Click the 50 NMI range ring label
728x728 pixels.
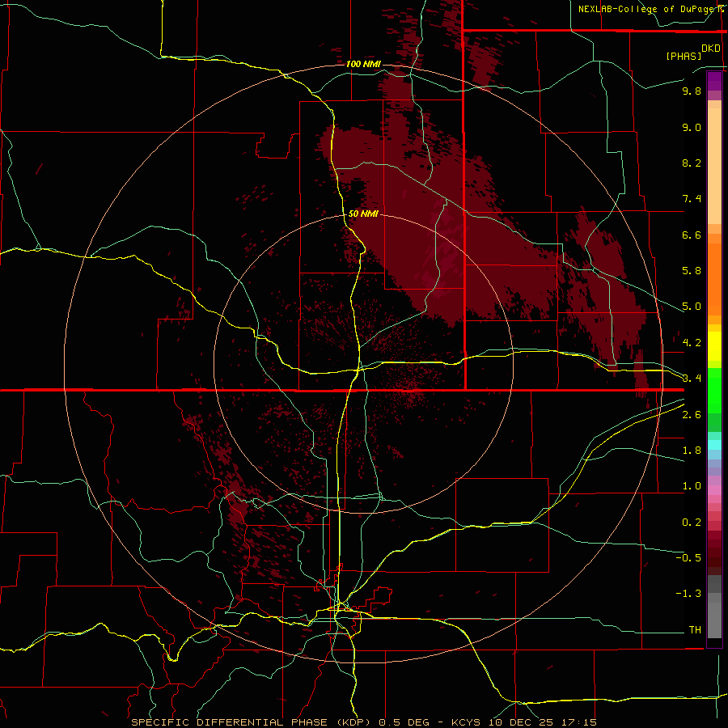[363, 214]
